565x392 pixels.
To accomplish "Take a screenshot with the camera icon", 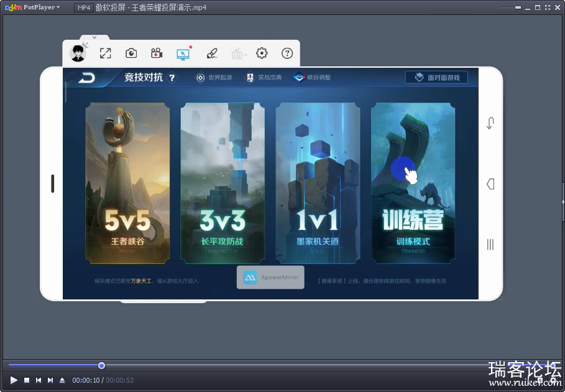I will (x=131, y=53).
